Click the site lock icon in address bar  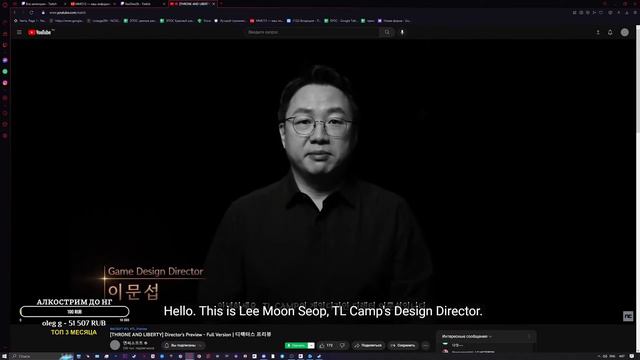pos(43,13)
